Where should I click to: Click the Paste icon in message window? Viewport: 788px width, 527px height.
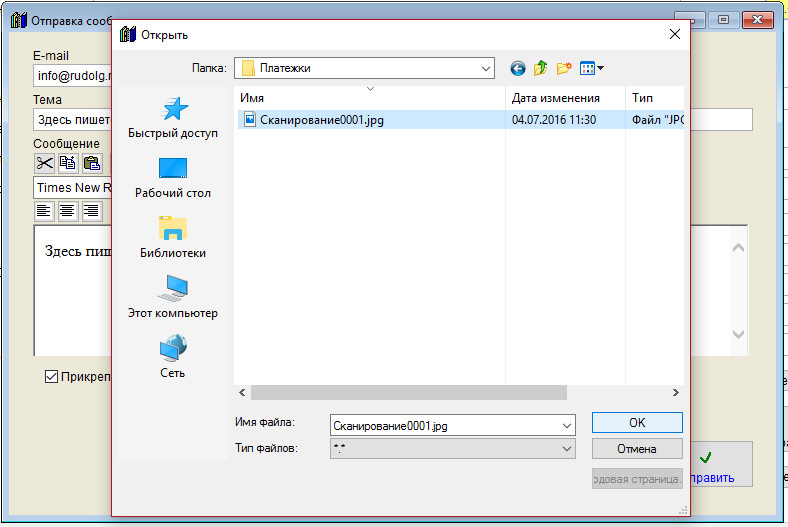[x=92, y=163]
